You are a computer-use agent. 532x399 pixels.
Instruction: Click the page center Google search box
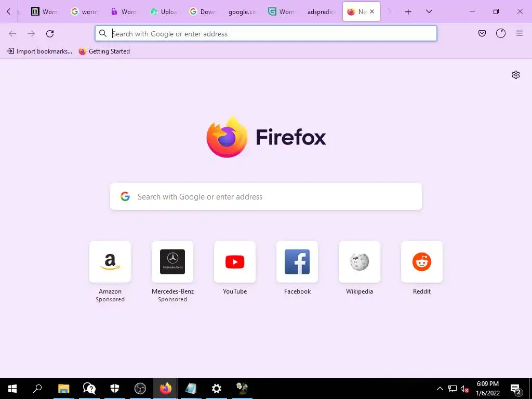click(265, 196)
